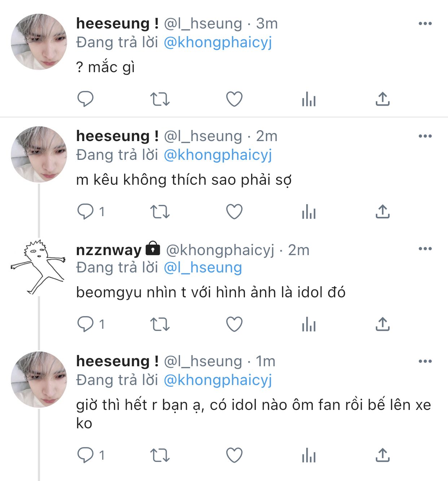Viewport: 448px width, 481px height.
Task: Open the nzznway display name
Action: pyautogui.click(x=109, y=250)
